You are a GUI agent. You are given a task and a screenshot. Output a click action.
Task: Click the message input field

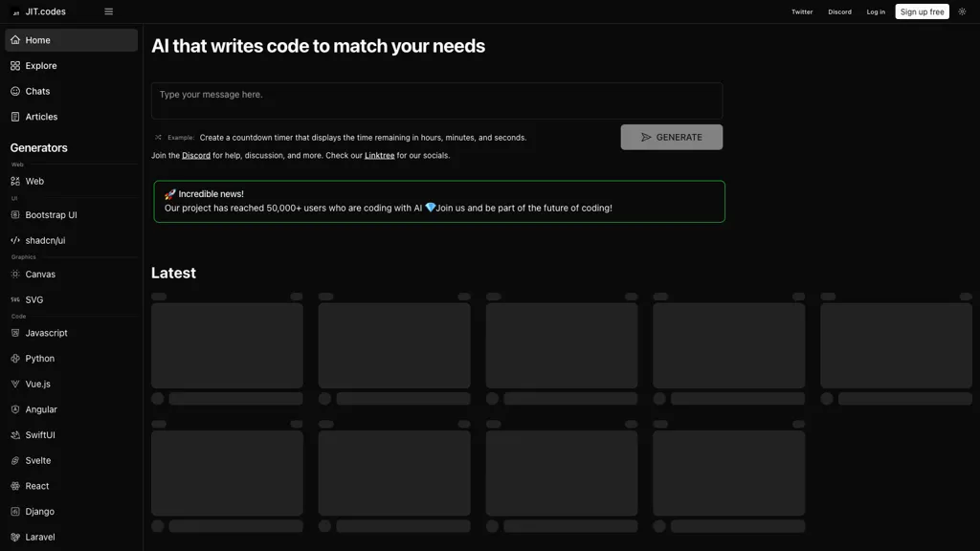[436, 99]
